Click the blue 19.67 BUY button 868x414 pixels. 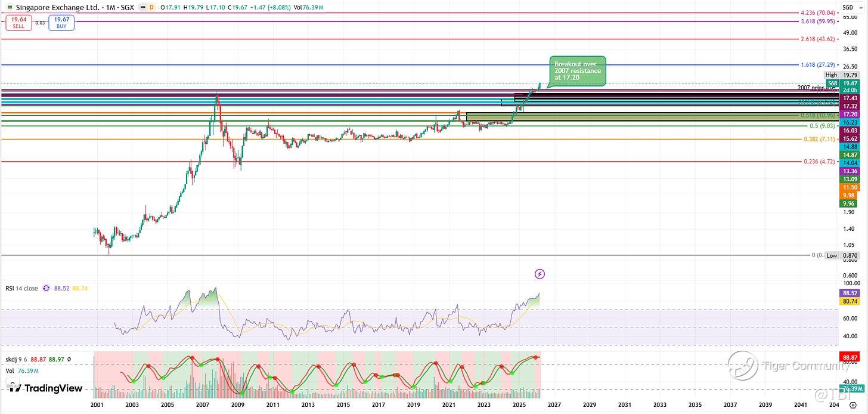coord(61,23)
